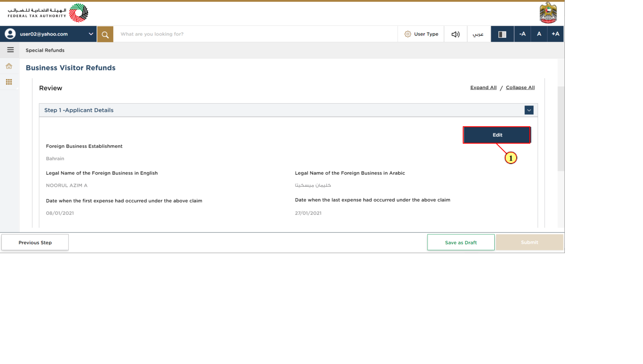The height and width of the screenshot is (364, 643).
Task: Open the user02@yahoo.com account dropdown
Action: click(49, 34)
